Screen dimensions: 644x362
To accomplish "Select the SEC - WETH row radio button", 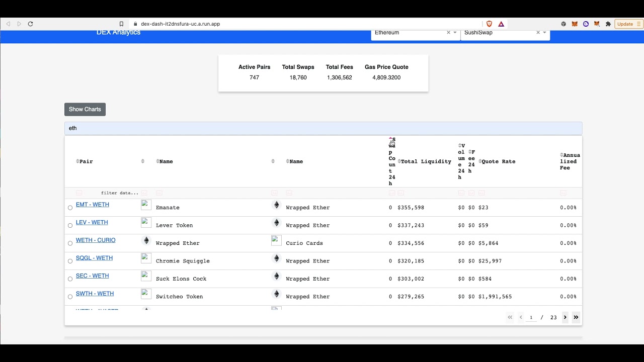I will (x=70, y=279).
